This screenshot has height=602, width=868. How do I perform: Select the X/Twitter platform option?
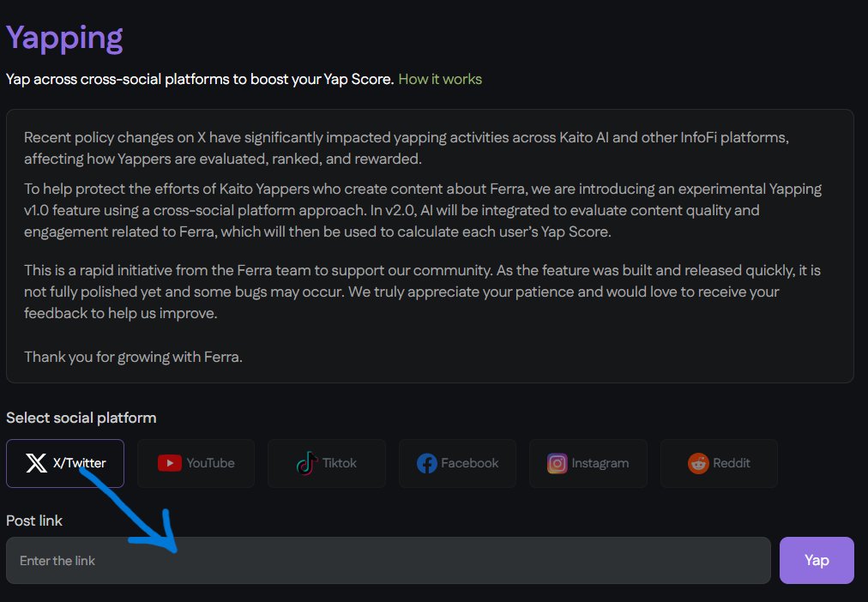click(65, 463)
